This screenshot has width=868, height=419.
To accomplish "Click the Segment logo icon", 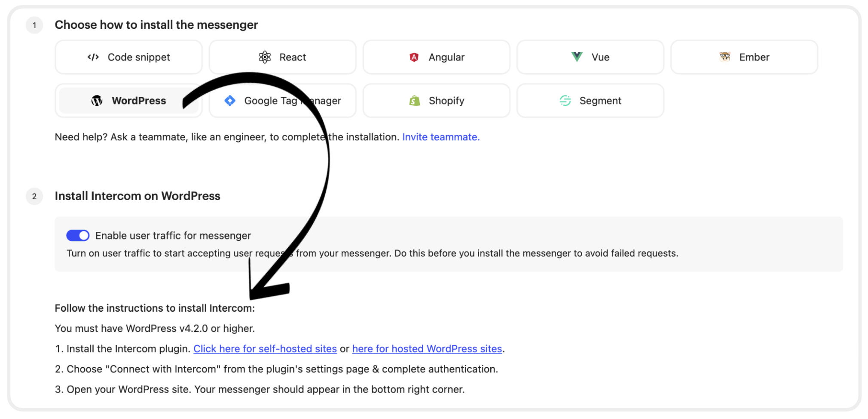I will pos(565,101).
